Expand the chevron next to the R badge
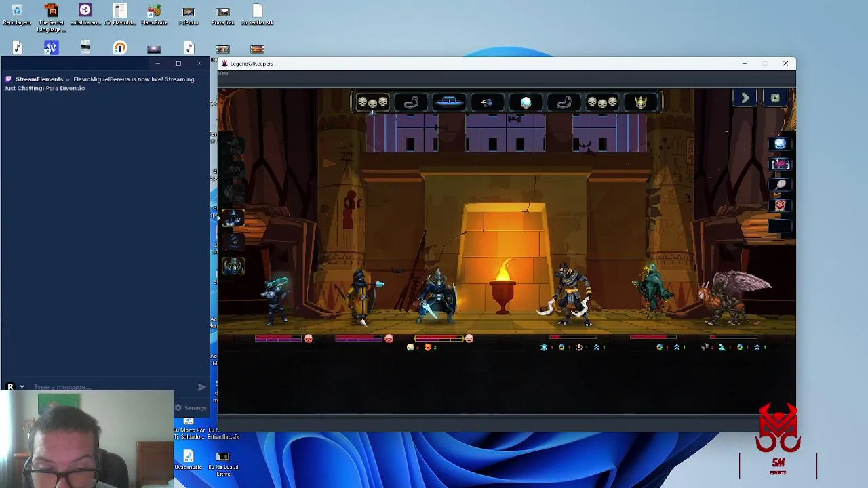The width and height of the screenshot is (868, 488). (x=22, y=387)
